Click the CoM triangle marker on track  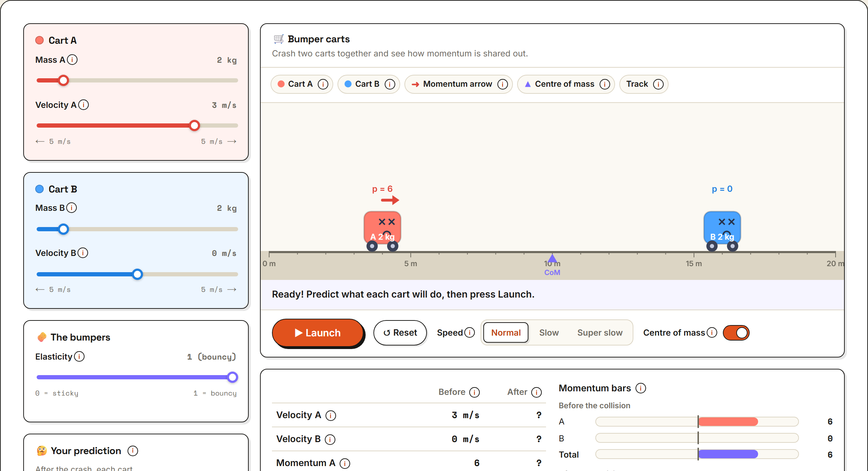coord(552,258)
